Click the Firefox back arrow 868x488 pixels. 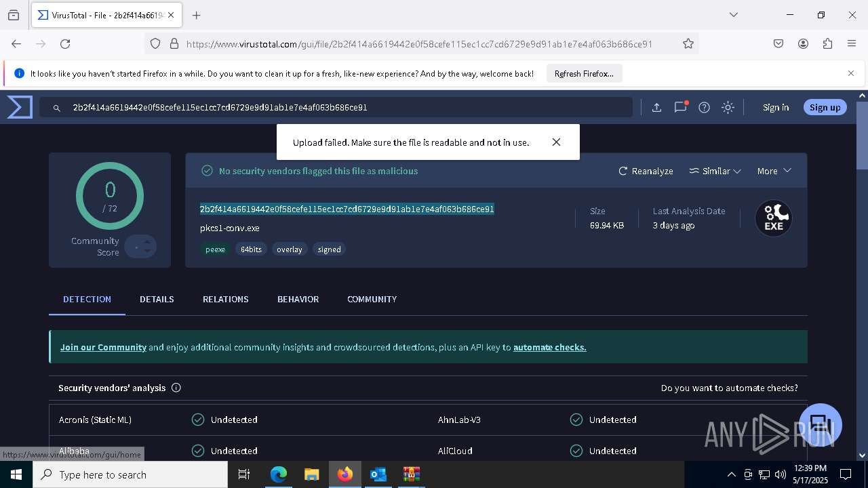tap(16, 43)
